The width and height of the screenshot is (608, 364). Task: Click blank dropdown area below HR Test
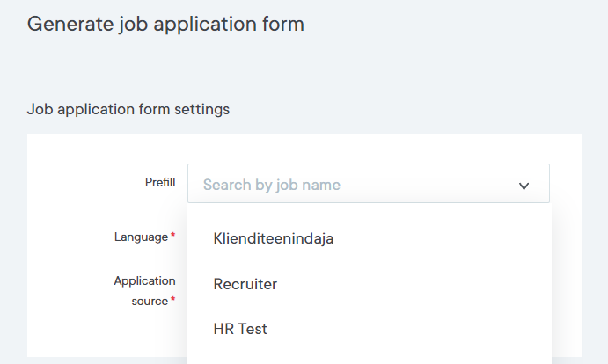point(370,356)
